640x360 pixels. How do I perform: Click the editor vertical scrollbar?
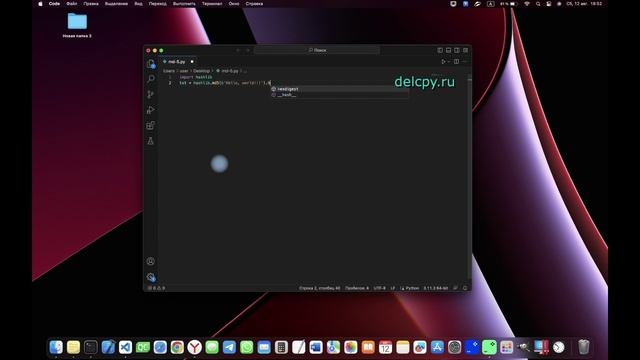(469, 180)
